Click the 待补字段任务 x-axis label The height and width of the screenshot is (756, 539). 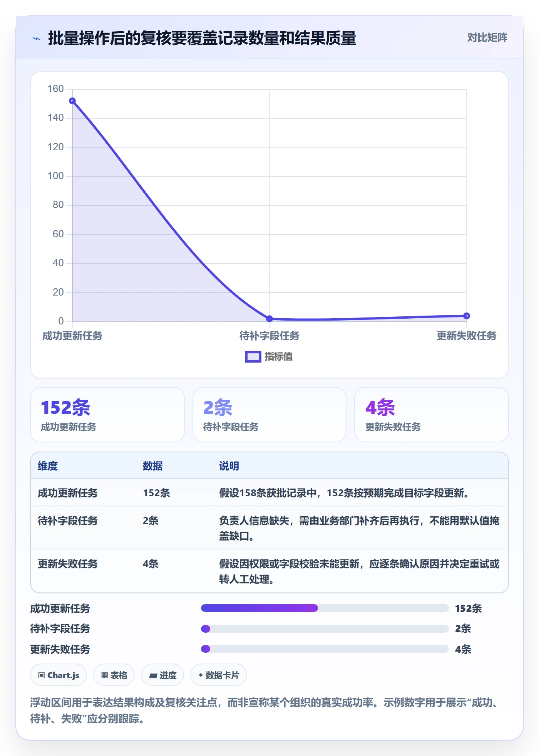coord(269,336)
